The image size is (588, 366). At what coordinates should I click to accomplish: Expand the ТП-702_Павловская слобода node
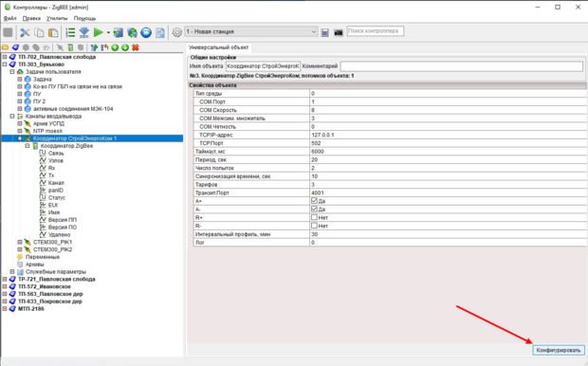point(5,57)
